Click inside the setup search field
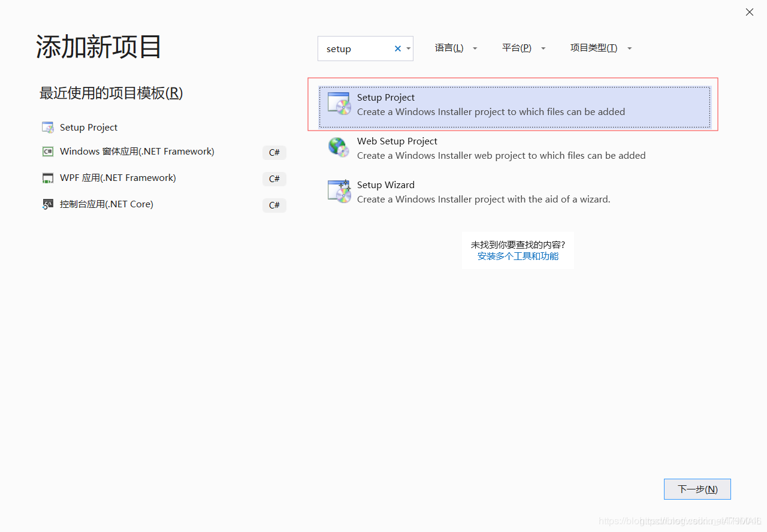Viewport: 767px width, 532px height. [357, 49]
